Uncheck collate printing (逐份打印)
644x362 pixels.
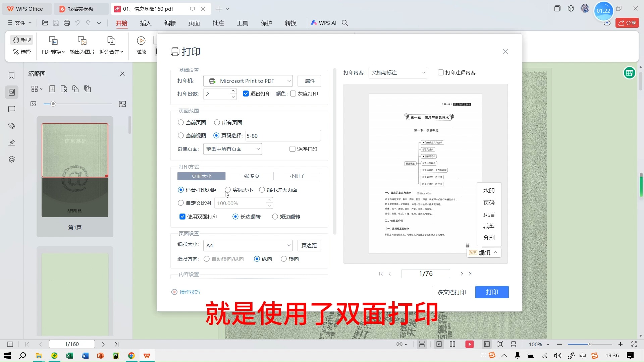tap(246, 94)
